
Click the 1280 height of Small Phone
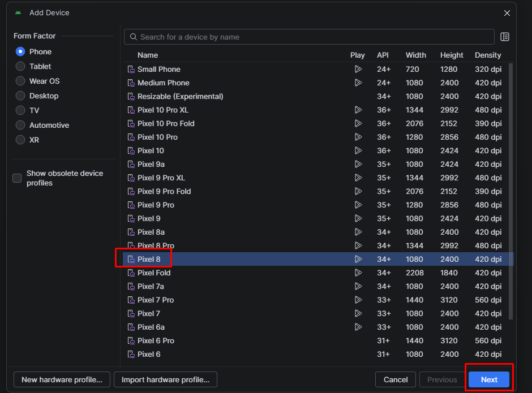[x=449, y=69]
